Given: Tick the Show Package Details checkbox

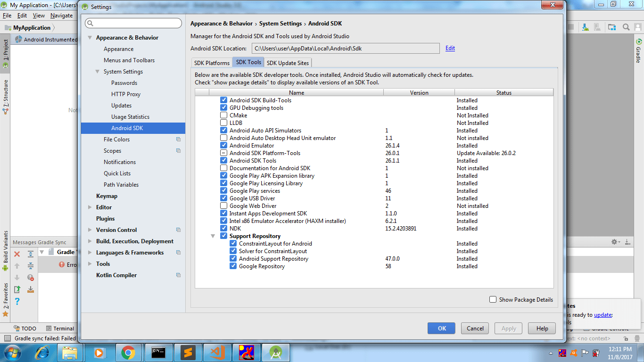Looking at the screenshot, I should click(x=493, y=299).
